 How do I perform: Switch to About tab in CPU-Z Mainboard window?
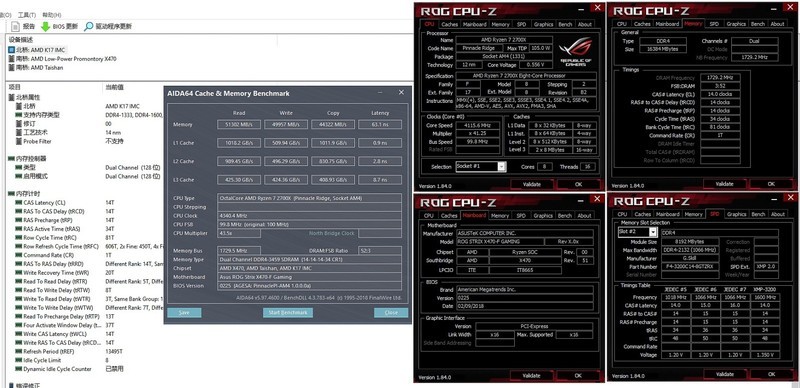point(584,215)
